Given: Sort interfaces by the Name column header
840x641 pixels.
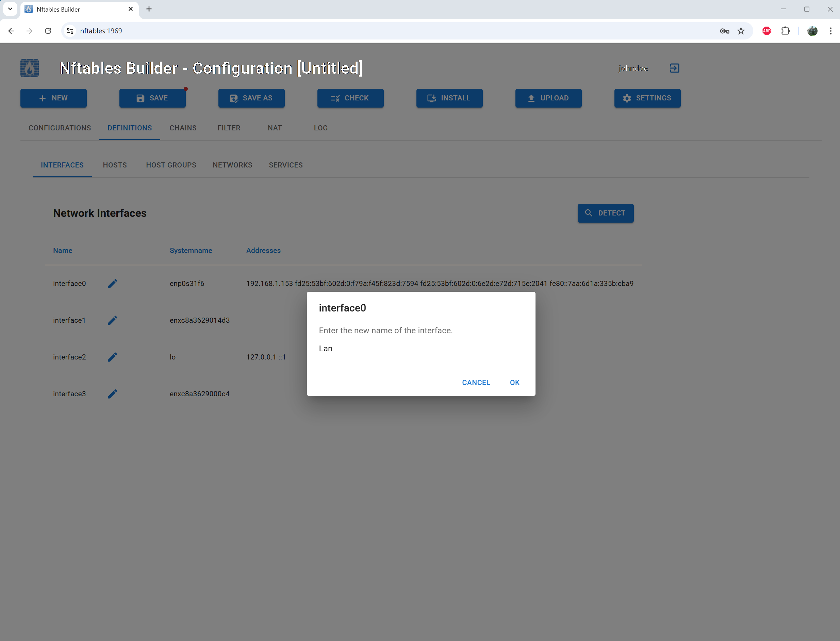Looking at the screenshot, I should pyautogui.click(x=63, y=250).
